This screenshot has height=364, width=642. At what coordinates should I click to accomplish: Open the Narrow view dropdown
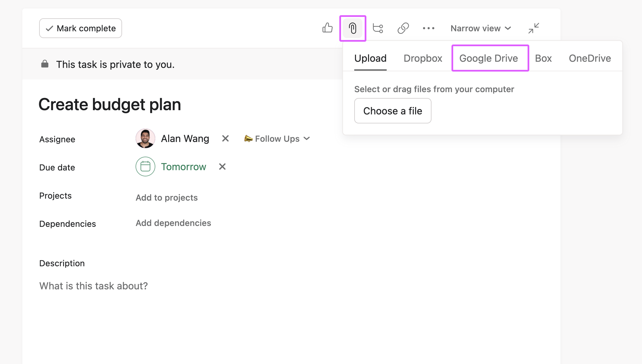[x=480, y=28]
